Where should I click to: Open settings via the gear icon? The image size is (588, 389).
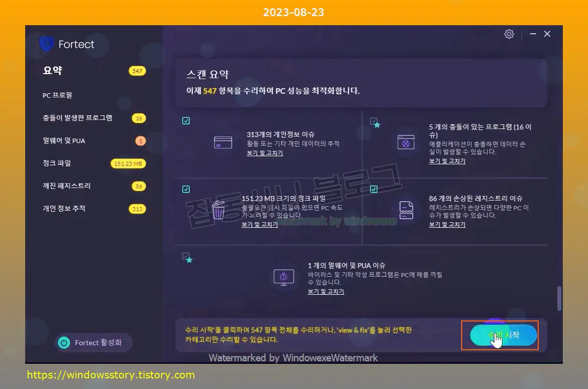[x=509, y=34]
